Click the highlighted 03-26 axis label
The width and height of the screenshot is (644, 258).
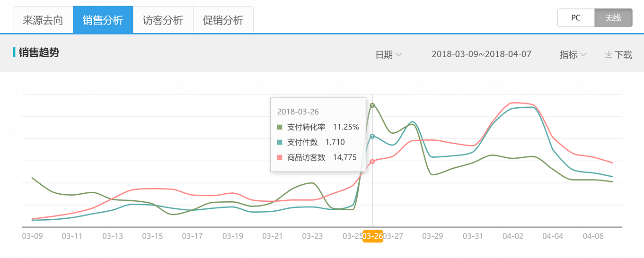372,236
